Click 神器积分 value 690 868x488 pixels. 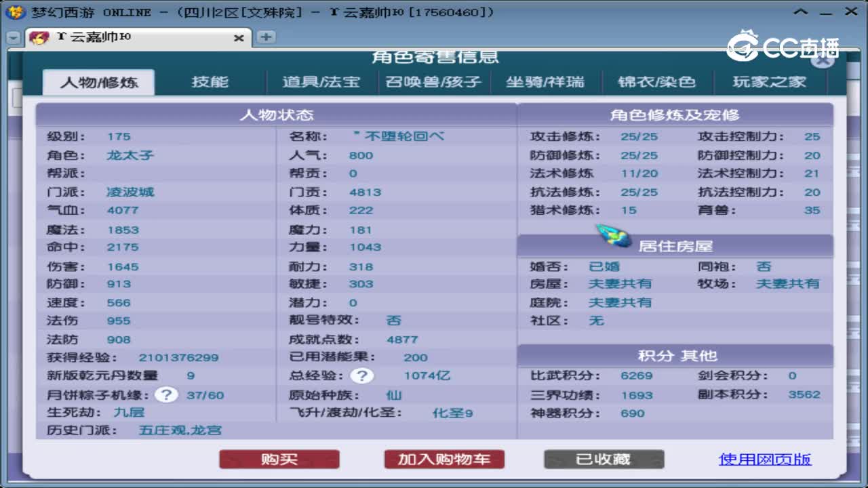pyautogui.click(x=633, y=413)
